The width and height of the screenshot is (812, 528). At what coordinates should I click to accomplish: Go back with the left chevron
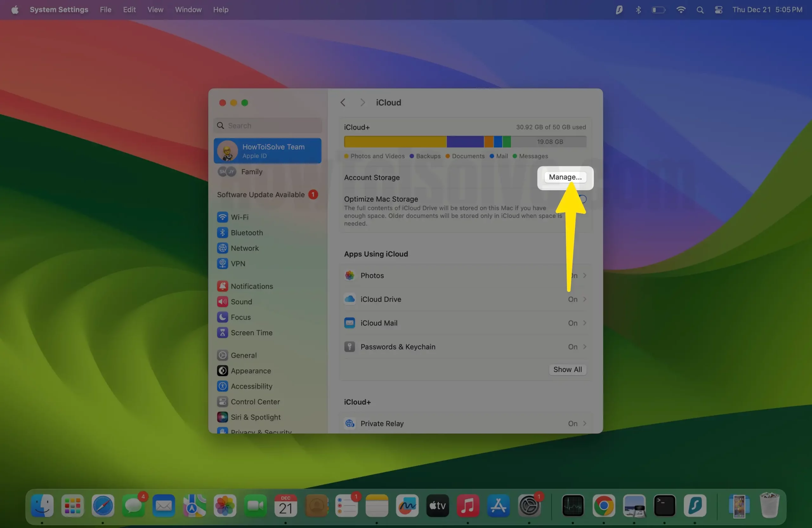coord(343,102)
